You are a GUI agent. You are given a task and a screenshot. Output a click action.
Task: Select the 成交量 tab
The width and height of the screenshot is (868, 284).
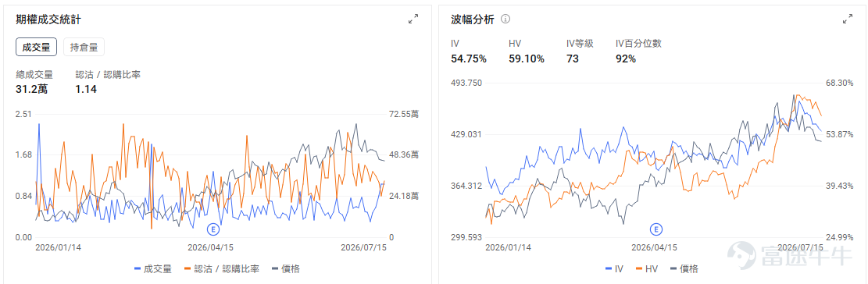point(36,47)
